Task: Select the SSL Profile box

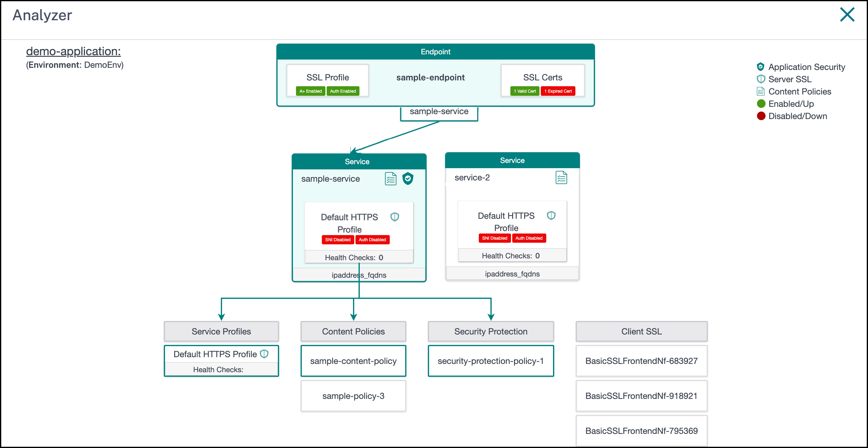Action: (328, 81)
